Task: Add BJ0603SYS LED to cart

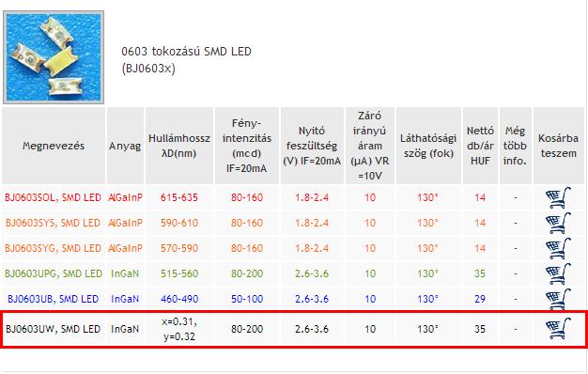Action: click(x=558, y=224)
